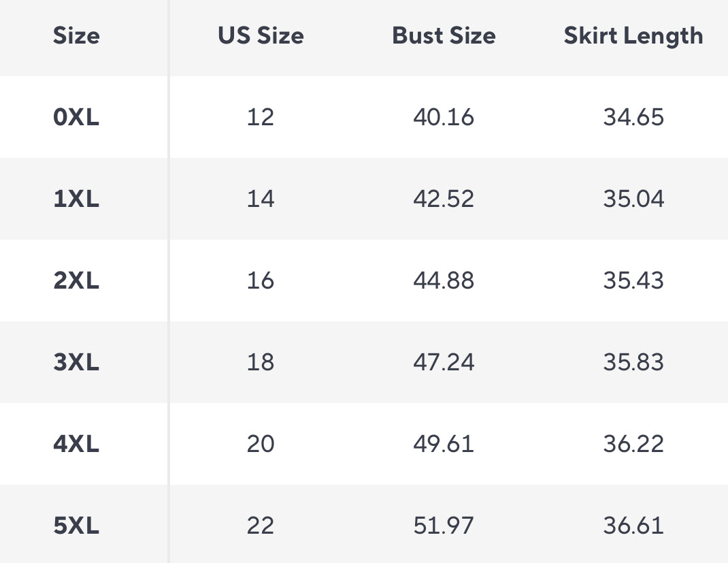Screen dimensions: 728x563
Task: Click US size 12 cell
Action: [261, 117]
